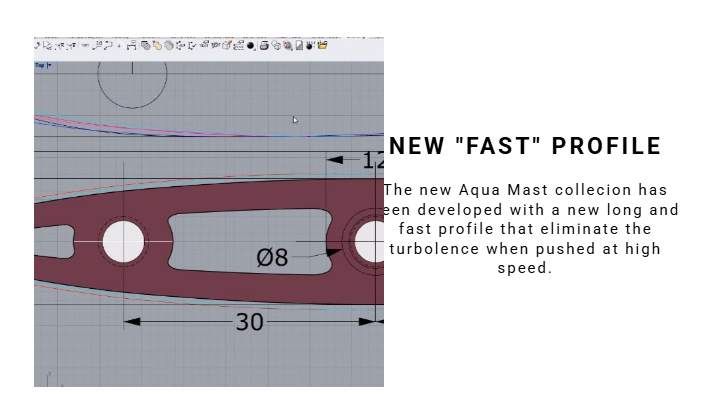This screenshot has height=397, width=704.
Task: Click the overlapping circles boolean icon
Action: click(x=276, y=45)
